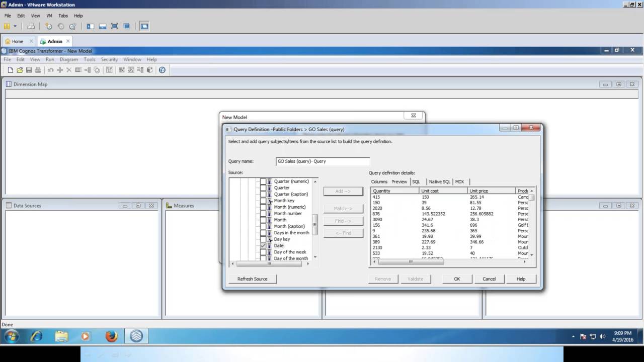This screenshot has height=362, width=644.
Task: Click the Open folder icon in Transformer toolbar
Action: (x=20, y=70)
